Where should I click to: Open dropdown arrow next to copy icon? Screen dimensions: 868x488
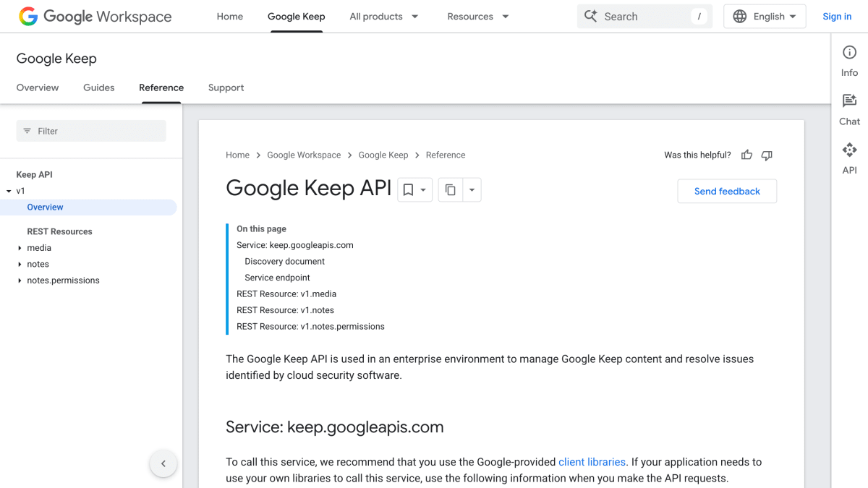pos(472,189)
